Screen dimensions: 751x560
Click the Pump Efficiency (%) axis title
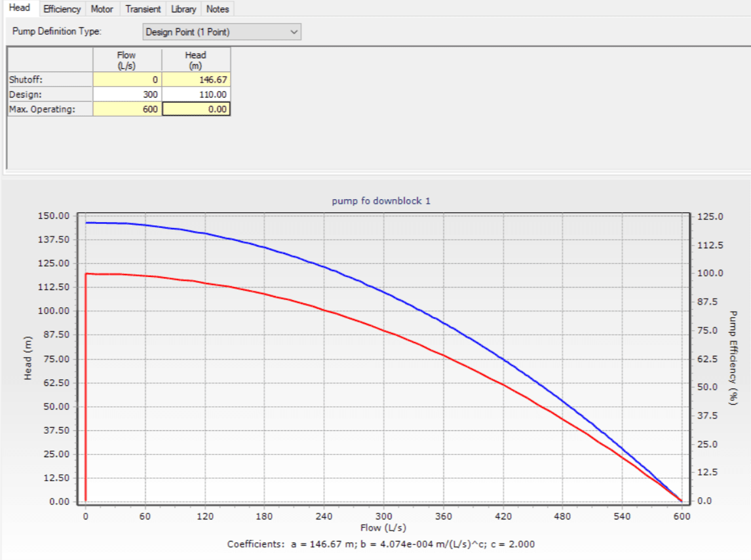(x=733, y=358)
